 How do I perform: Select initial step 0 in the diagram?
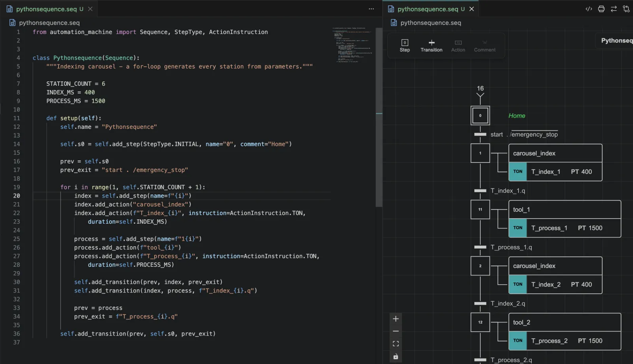[x=480, y=115]
